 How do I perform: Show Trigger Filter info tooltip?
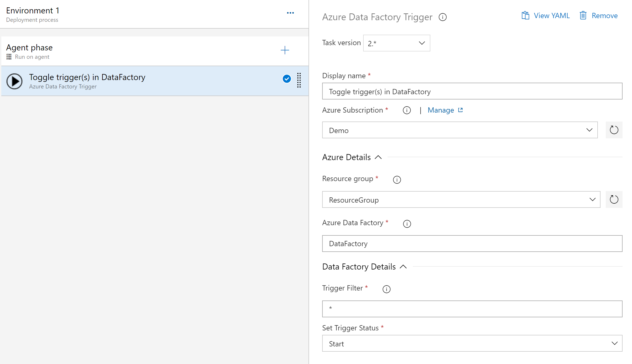[x=386, y=289]
